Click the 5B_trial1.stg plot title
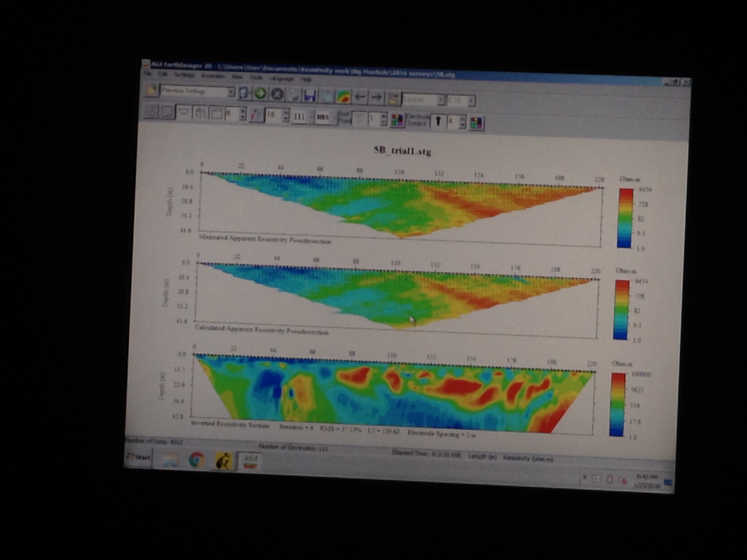Viewport: 747px width, 560px height. [402, 151]
